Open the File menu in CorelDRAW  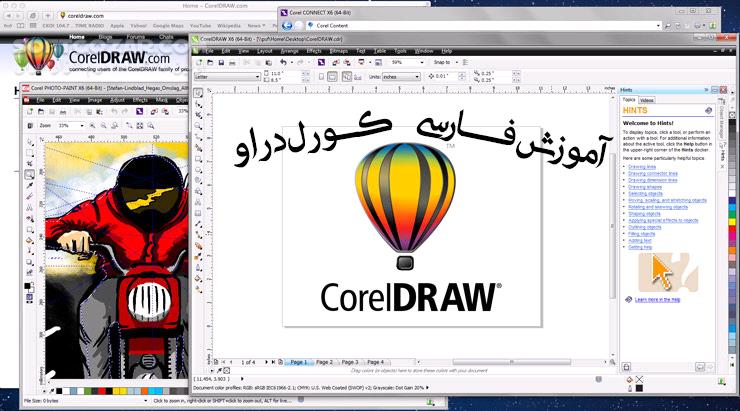tap(209, 51)
